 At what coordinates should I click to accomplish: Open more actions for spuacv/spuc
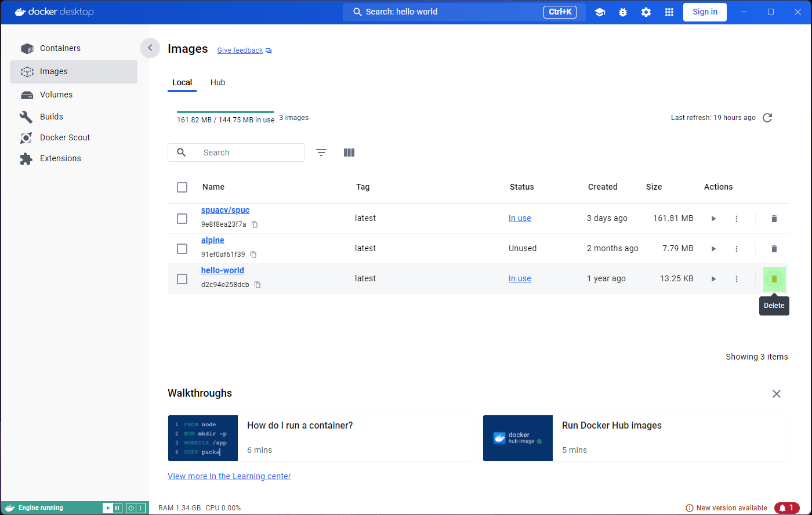point(737,219)
